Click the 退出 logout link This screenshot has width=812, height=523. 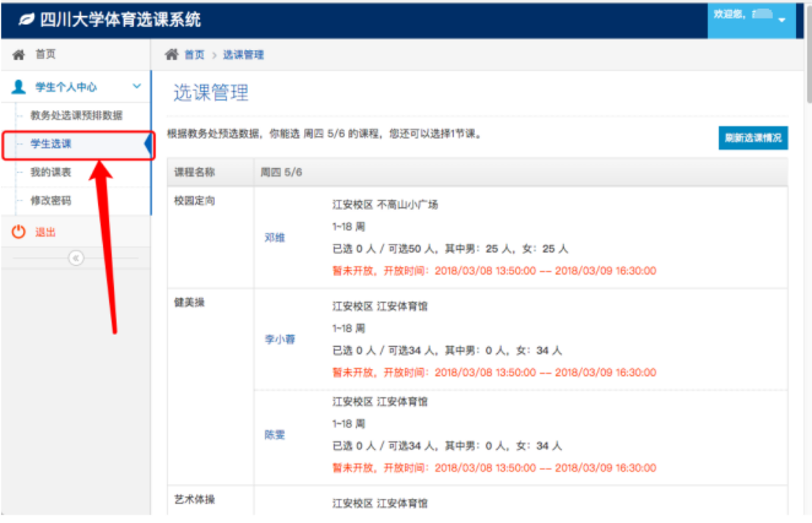[46, 232]
